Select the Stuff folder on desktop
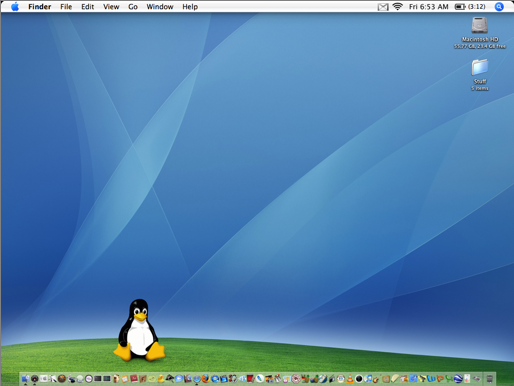This screenshot has width=514, height=386. pos(480,67)
